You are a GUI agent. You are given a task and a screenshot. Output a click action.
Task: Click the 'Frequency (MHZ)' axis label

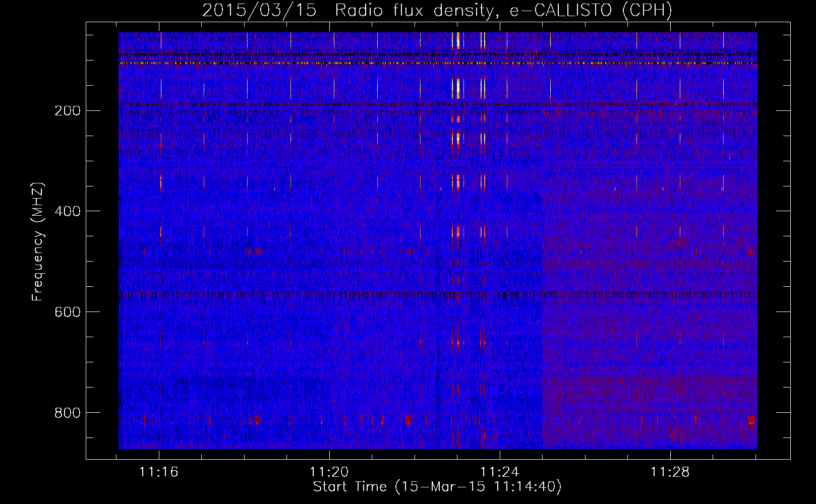[x=38, y=241]
